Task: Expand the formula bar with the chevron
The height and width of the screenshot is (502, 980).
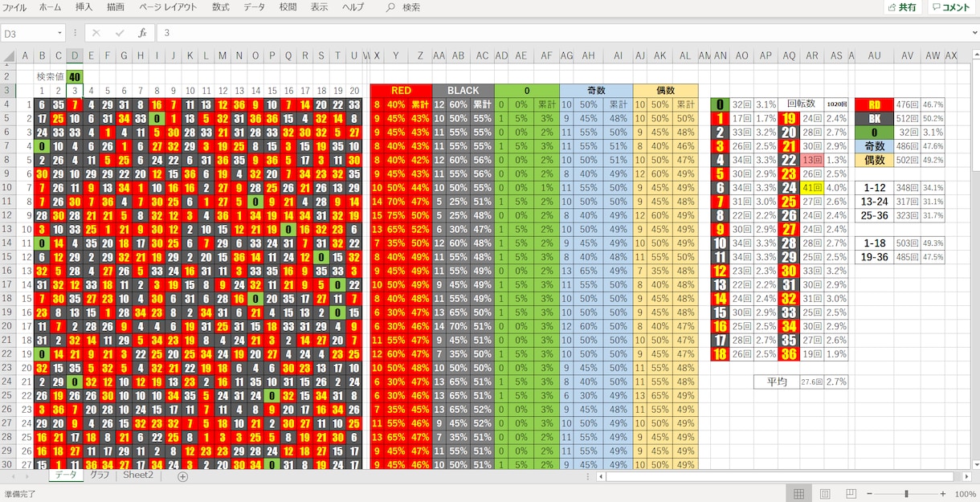Action: pos(974,33)
